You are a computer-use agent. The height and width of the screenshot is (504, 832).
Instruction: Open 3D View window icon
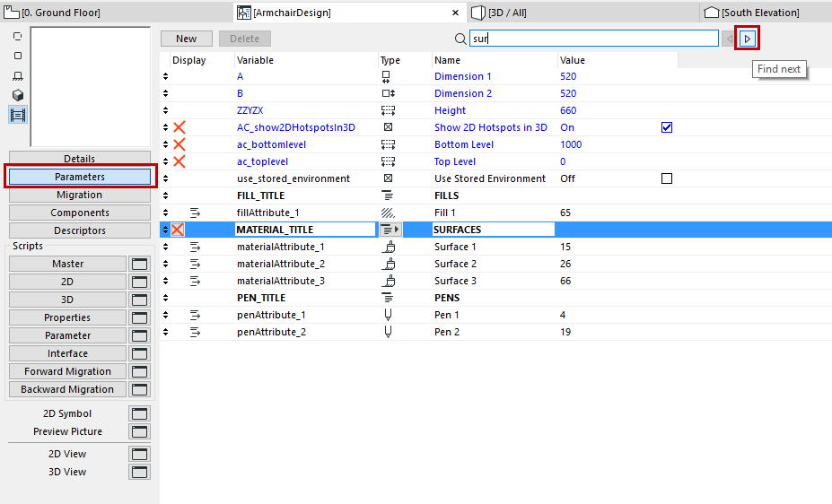(139, 473)
